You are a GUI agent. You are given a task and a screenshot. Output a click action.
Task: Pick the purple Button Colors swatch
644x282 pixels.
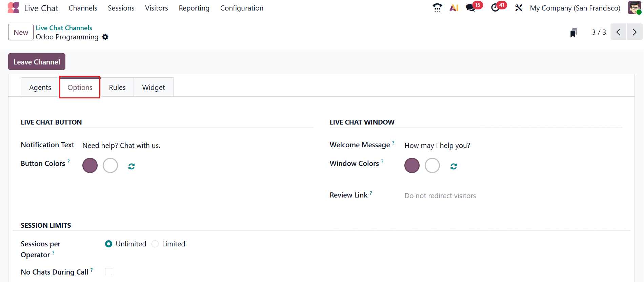tap(90, 166)
